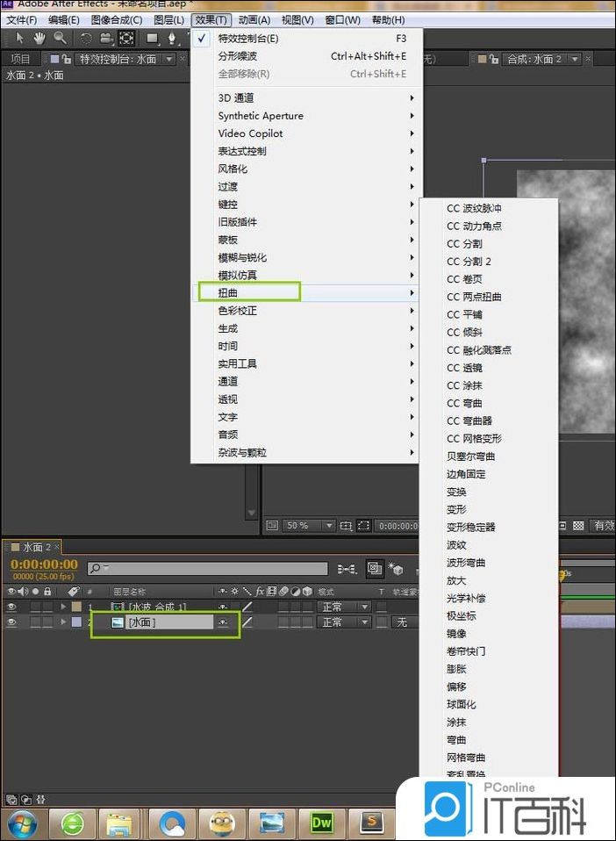The height and width of the screenshot is (841, 616).
Task: Select CC 透镜 effect in submenu
Action: point(464,368)
